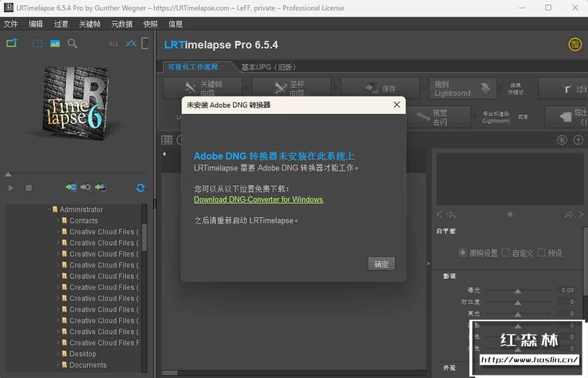Viewport: 588px width, 378px height.
Task: Adjust the 对比度 slider handle
Action: click(x=518, y=302)
